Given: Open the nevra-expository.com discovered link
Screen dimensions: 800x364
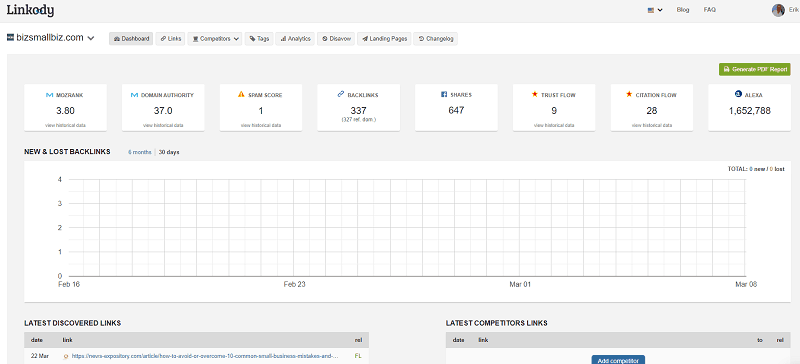Looking at the screenshot, I should (205, 356).
